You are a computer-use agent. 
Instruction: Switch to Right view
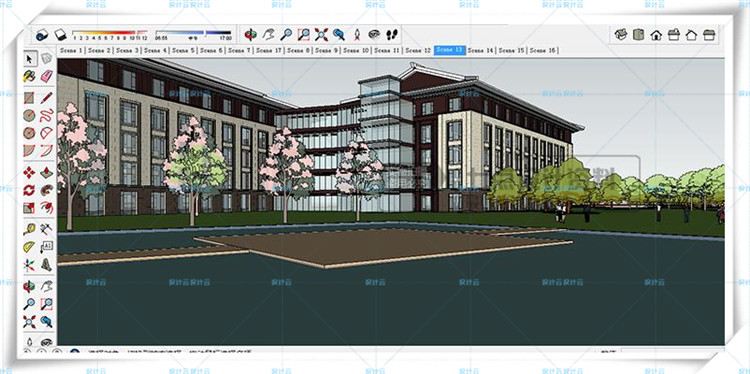[673, 34]
